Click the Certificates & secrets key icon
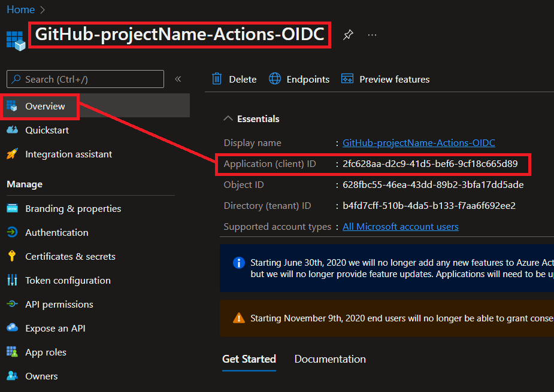 coord(12,256)
